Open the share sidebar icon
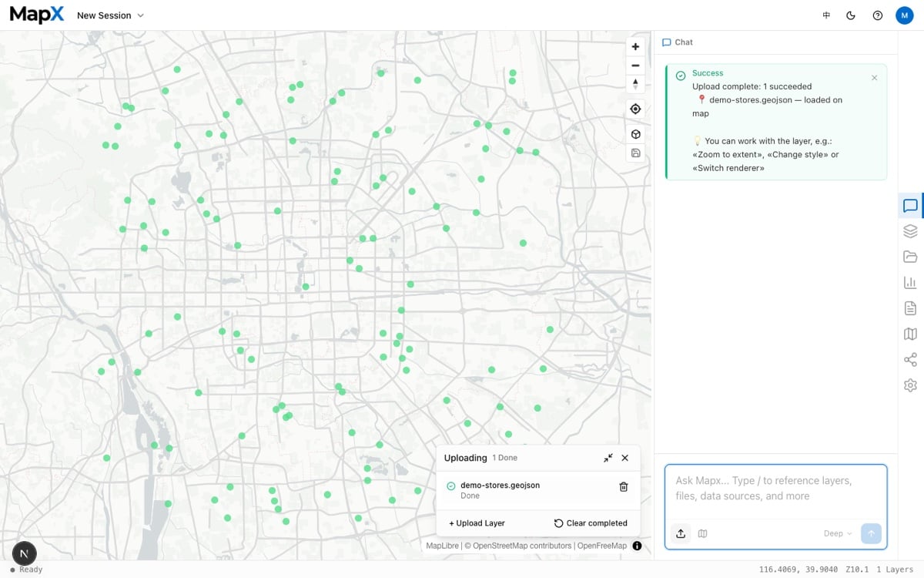The image size is (924, 578). [x=910, y=360]
